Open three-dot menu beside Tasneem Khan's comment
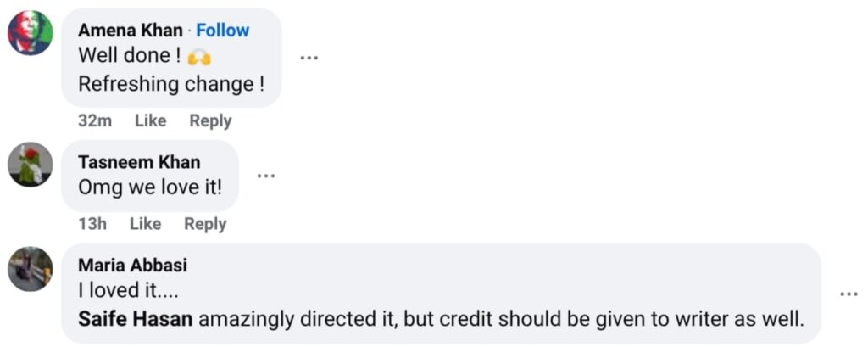Screen dimensions: 868x347 pyautogui.click(x=266, y=176)
